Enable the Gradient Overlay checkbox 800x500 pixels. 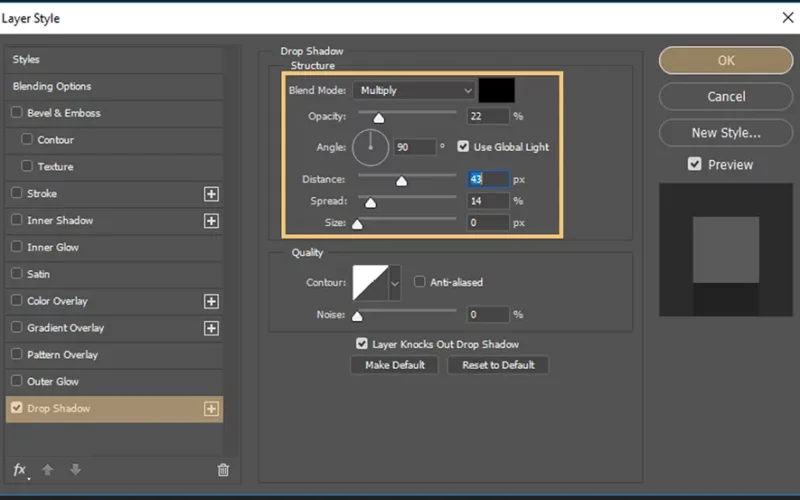tap(16, 327)
